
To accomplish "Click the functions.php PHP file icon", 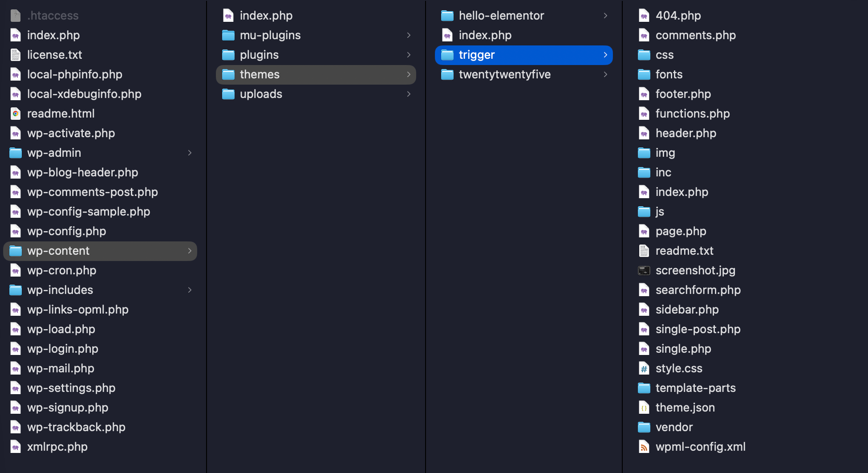I will (x=644, y=114).
